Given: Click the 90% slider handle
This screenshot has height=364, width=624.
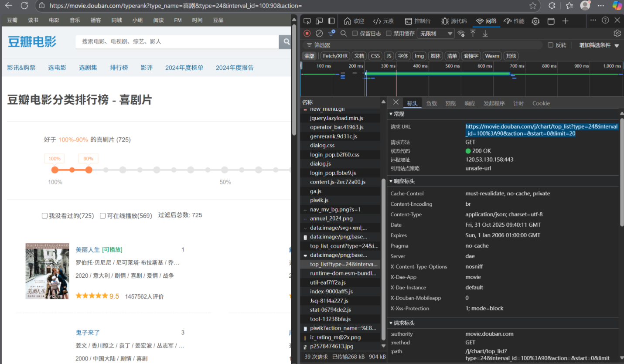Looking at the screenshot, I should (x=89, y=170).
